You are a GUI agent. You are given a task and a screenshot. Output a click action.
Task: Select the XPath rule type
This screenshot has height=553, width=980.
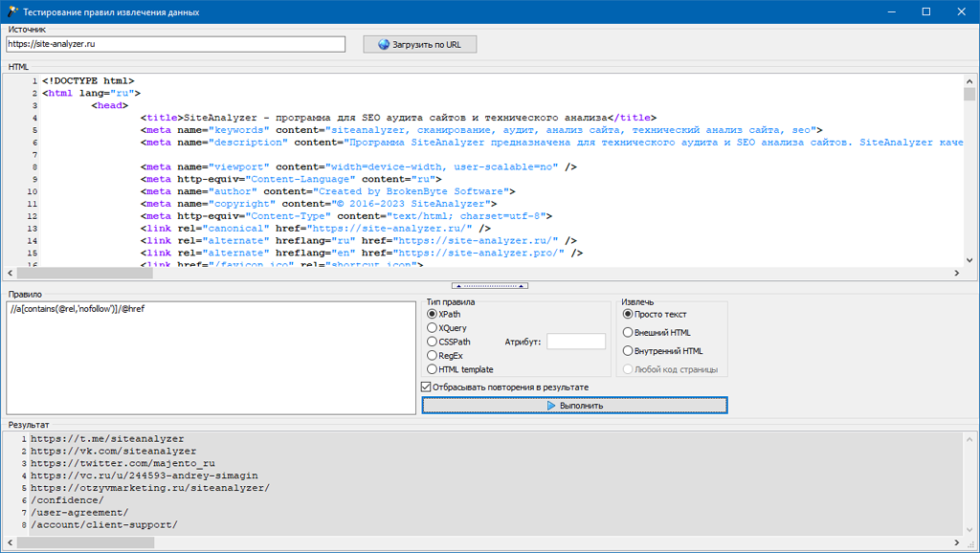tap(444, 315)
